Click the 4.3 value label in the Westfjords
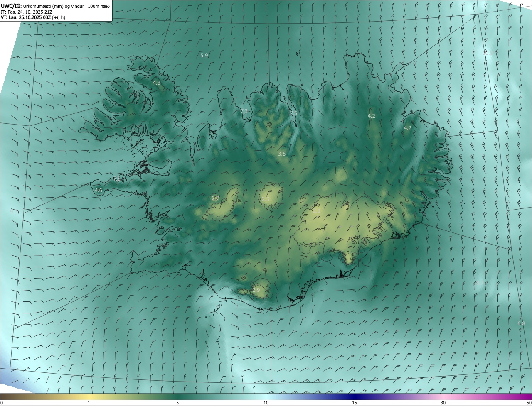 (157, 83)
